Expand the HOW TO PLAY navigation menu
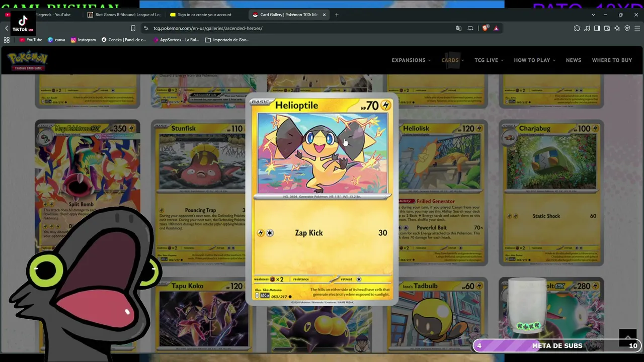Screen dimensions: 644x362 point(534,60)
